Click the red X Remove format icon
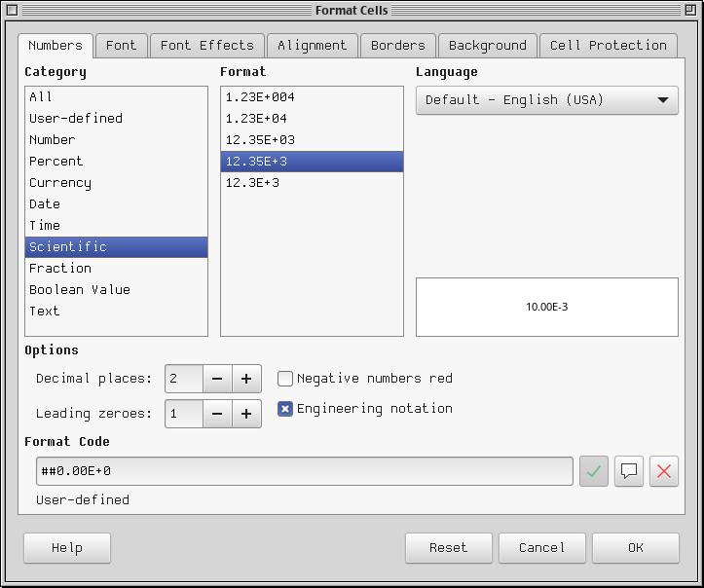The height and width of the screenshot is (588, 704). (x=664, y=471)
